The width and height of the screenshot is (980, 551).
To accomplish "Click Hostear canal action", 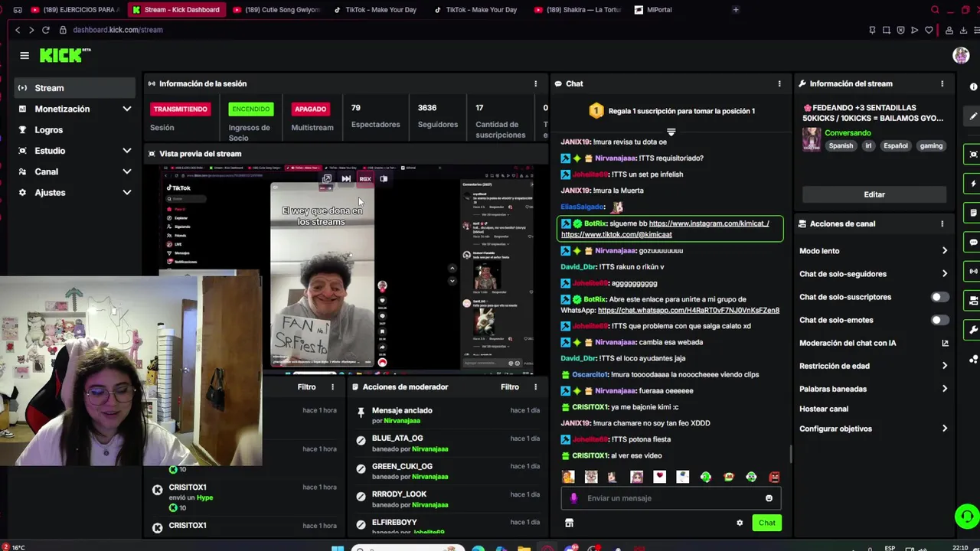I will click(x=824, y=409).
